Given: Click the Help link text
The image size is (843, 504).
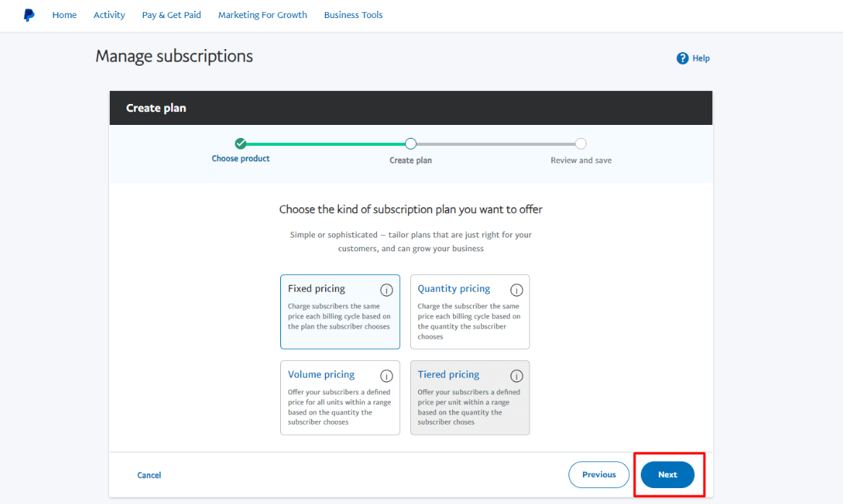Looking at the screenshot, I should point(701,58).
